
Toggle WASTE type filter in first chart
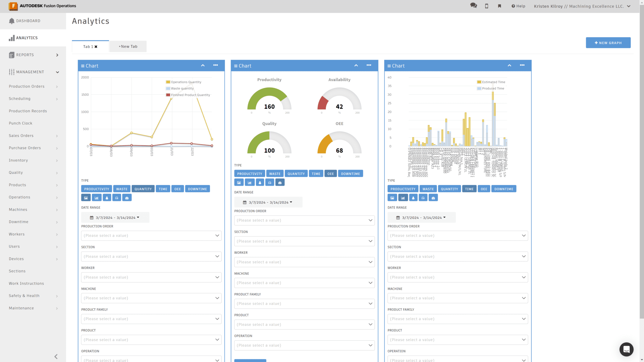coord(122,189)
